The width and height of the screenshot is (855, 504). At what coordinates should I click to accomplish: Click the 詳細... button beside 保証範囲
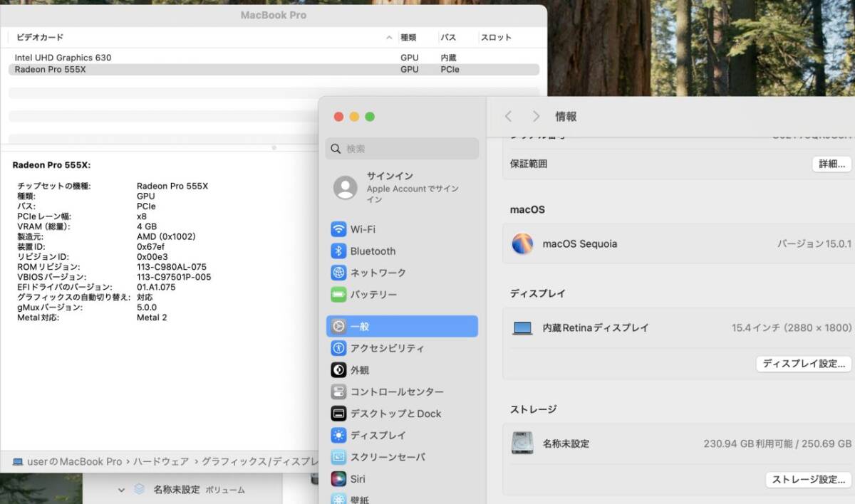831,164
